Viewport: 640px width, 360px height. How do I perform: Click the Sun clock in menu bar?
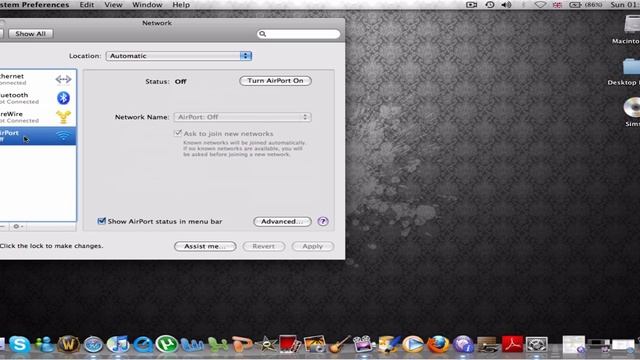coord(625,4)
